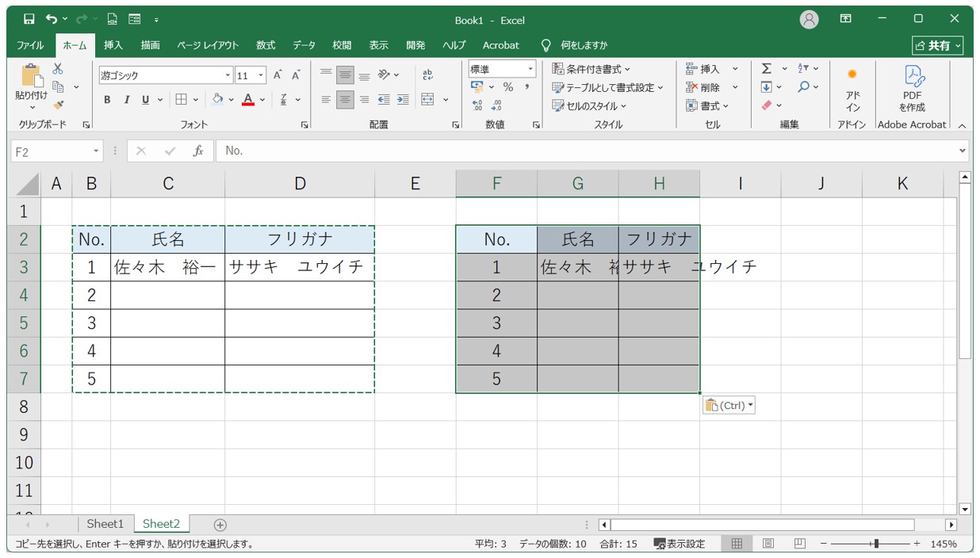Click the 書式 button in cells group
980x558 pixels.
click(x=707, y=105)
